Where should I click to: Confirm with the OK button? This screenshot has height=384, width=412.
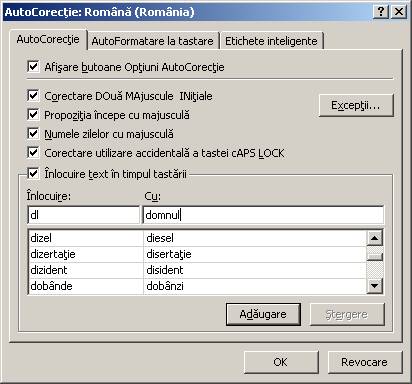[281, 362]
